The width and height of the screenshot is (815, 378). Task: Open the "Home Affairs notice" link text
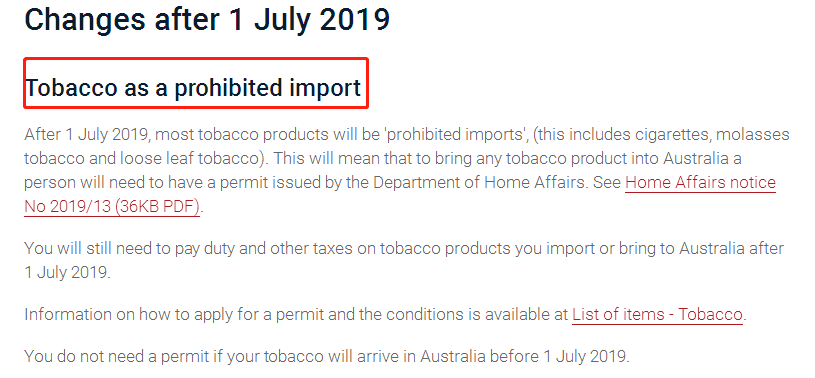pyautogui.click(x=700, y=183)
